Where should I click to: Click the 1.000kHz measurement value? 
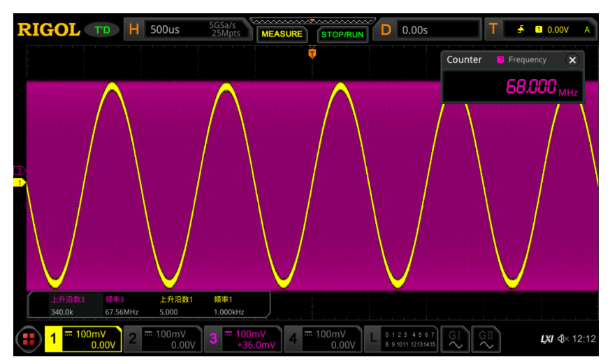(228, 312)
